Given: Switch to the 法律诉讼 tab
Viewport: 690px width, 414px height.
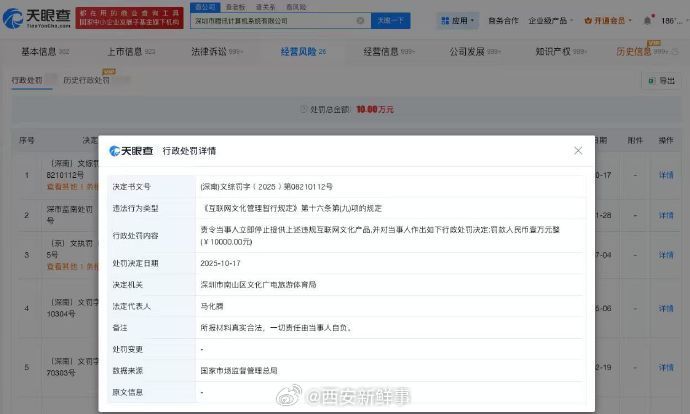Looking at the screenshot, I should [x=217, y=51].
